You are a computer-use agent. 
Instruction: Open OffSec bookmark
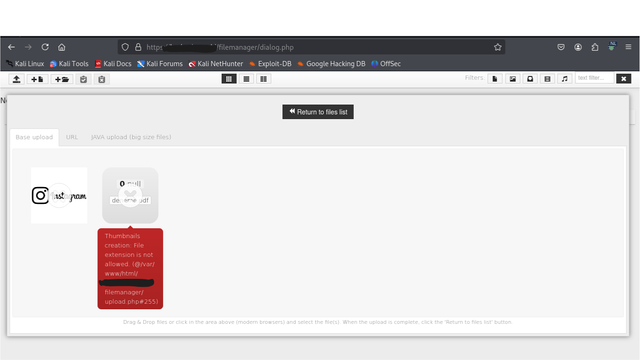click(386, 64)
